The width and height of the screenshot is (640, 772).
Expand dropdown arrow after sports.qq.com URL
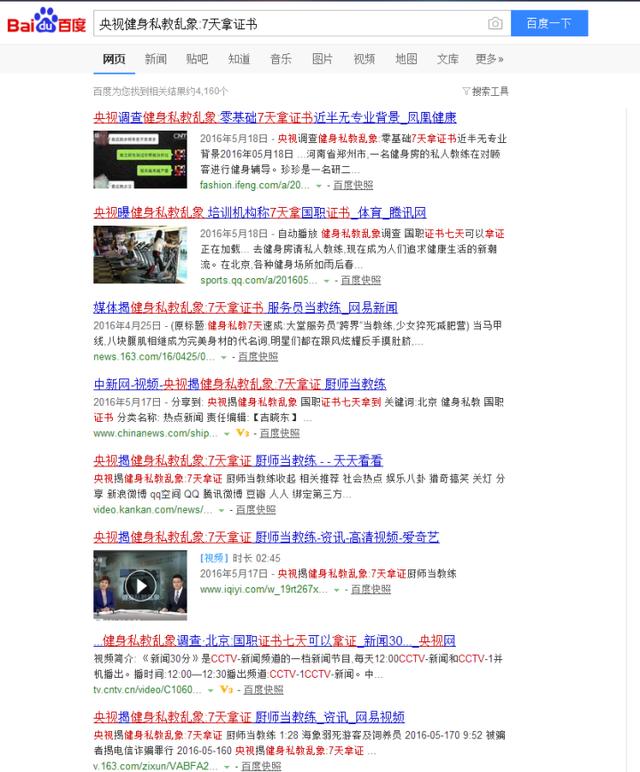[x=326, y=281]
